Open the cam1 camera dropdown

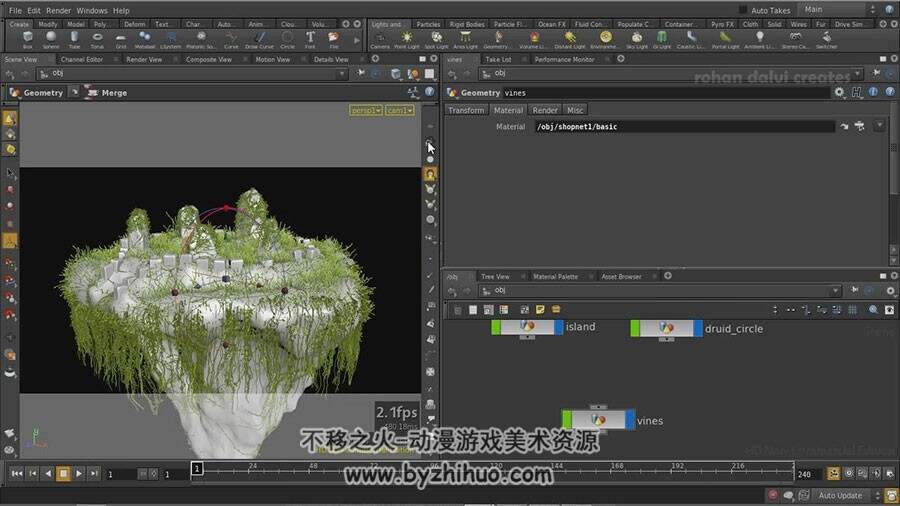[399, 110]
